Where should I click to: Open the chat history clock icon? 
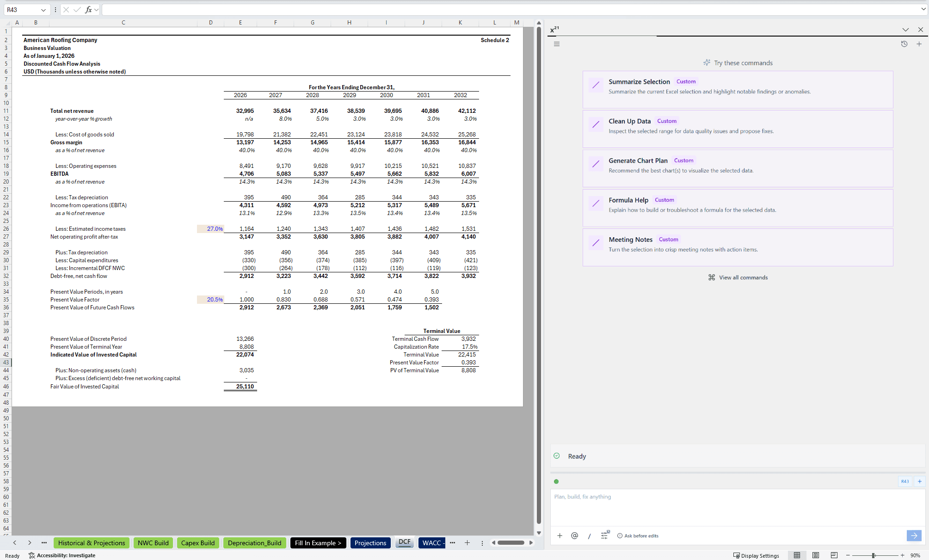(x=904, y=44)
